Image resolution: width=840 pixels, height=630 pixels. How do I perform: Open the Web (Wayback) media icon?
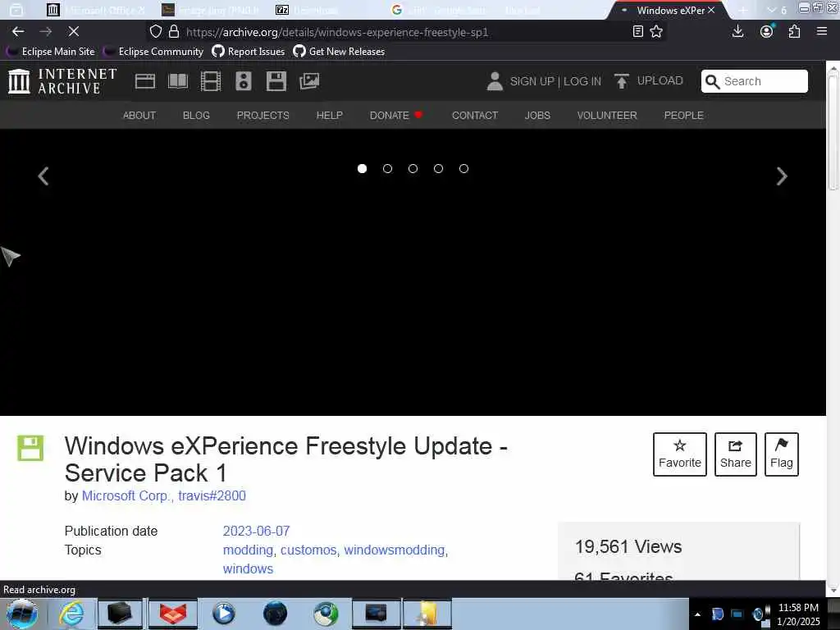pyautogui.click(x=145, y=81)
